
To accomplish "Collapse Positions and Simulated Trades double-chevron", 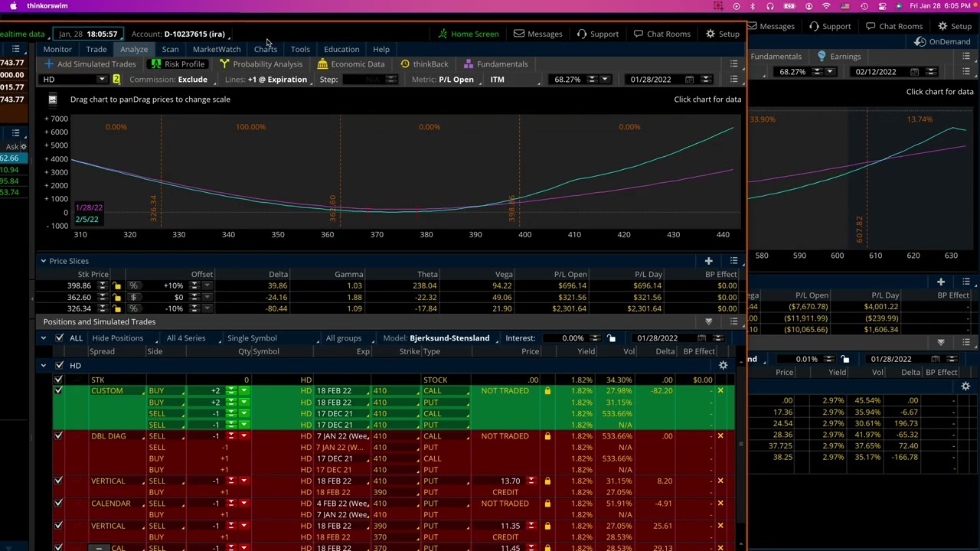I will (x=708, y=321).
